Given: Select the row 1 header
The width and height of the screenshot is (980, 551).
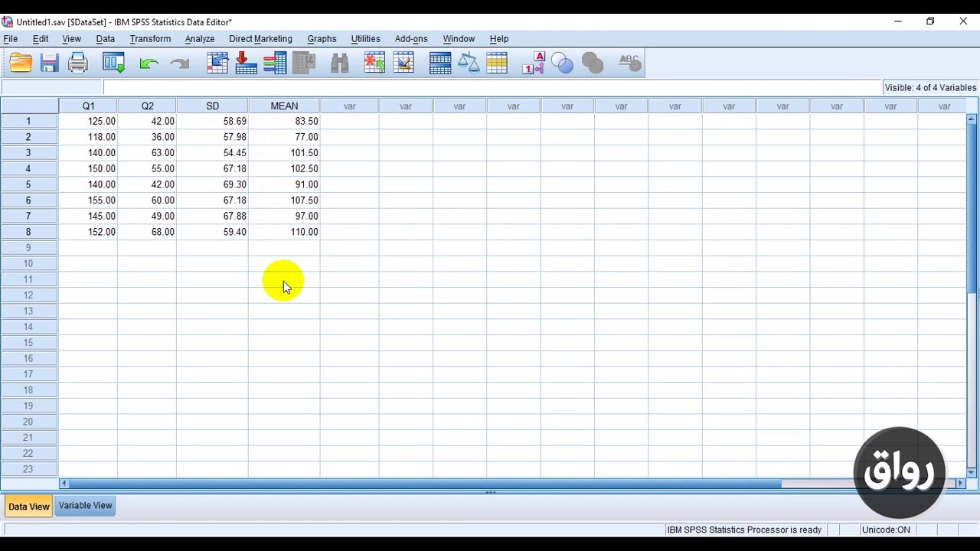Looking at the screenshot, I should tap(29, 121).
